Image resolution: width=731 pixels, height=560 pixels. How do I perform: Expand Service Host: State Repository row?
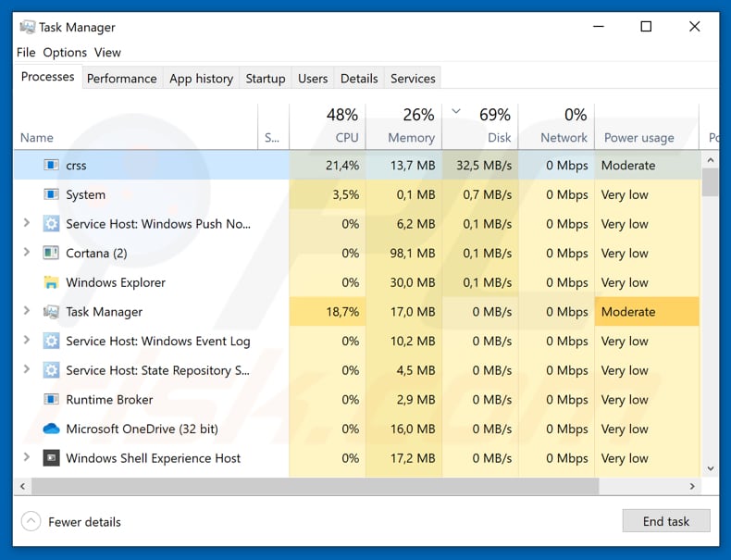[x=27, y=369]
